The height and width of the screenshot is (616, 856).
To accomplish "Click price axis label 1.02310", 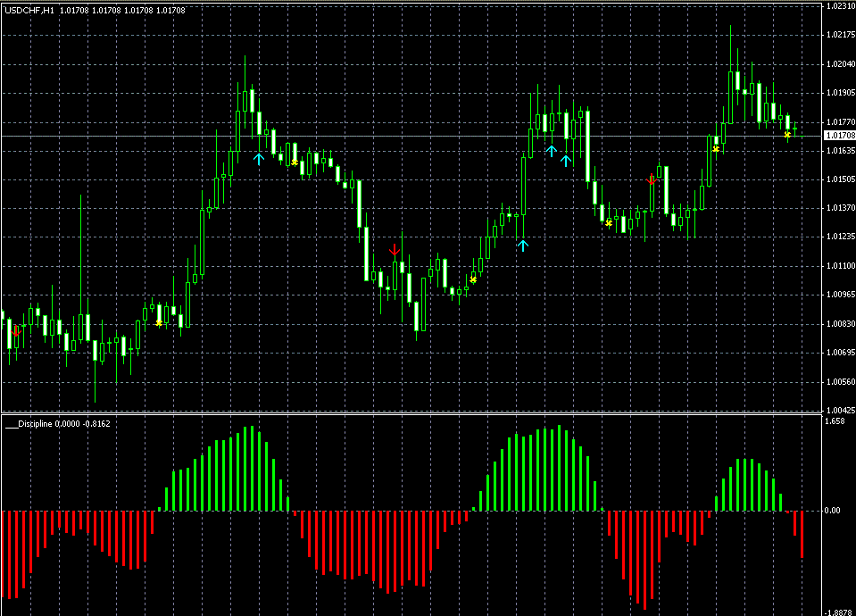I will pyautogui.click(x=841, y=6).
